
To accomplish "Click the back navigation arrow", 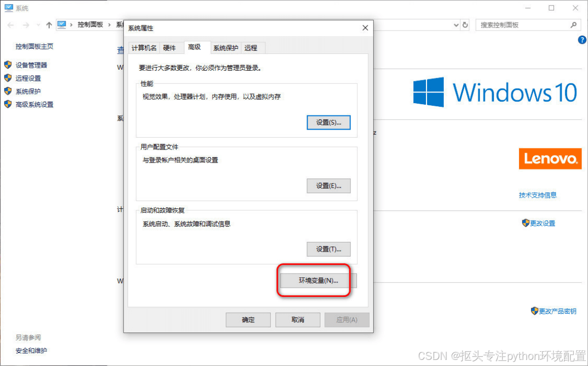I will 11,25.
